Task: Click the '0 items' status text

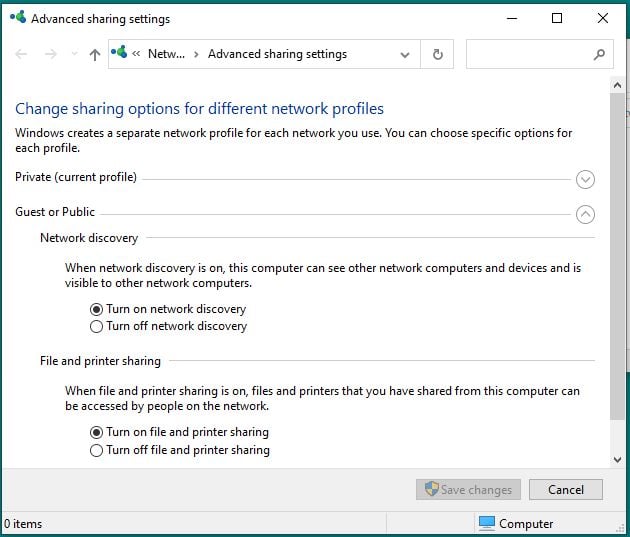Action: pyautogui.click(x=23, y=524)
